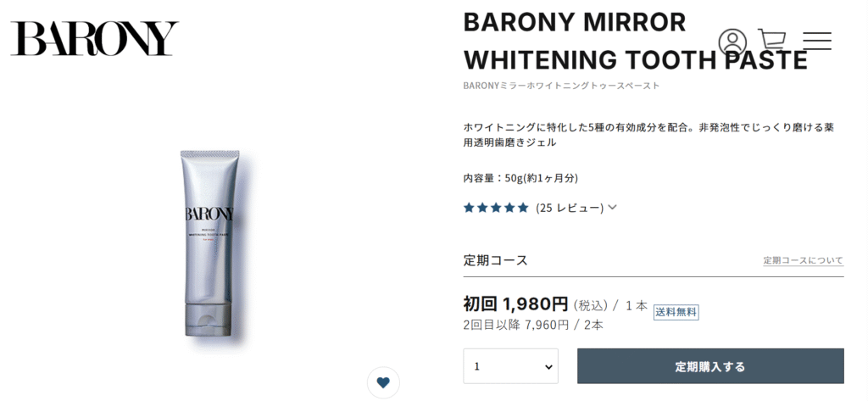
Task: Open the hamburger menu icon
Action: 817,41
